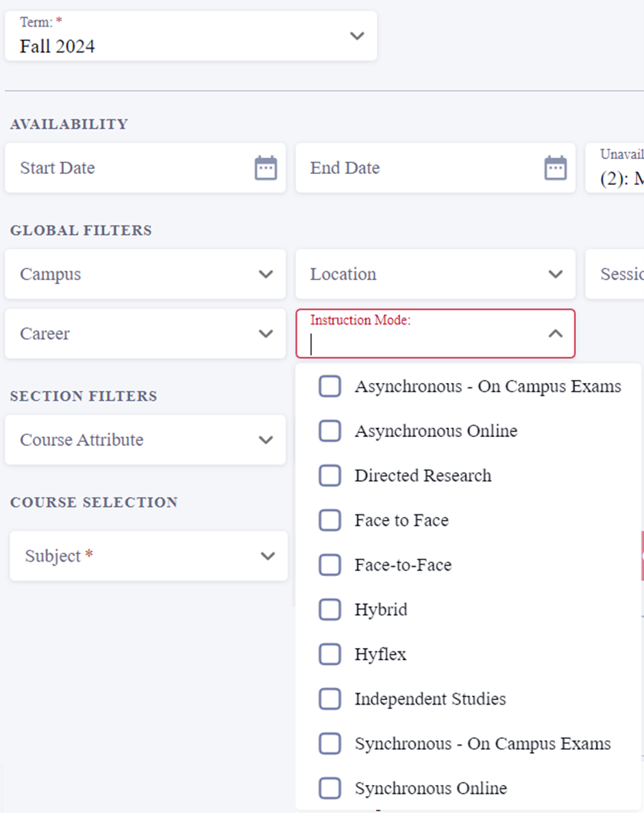Collapse the Instruction Mode chevron arrow

556,334
